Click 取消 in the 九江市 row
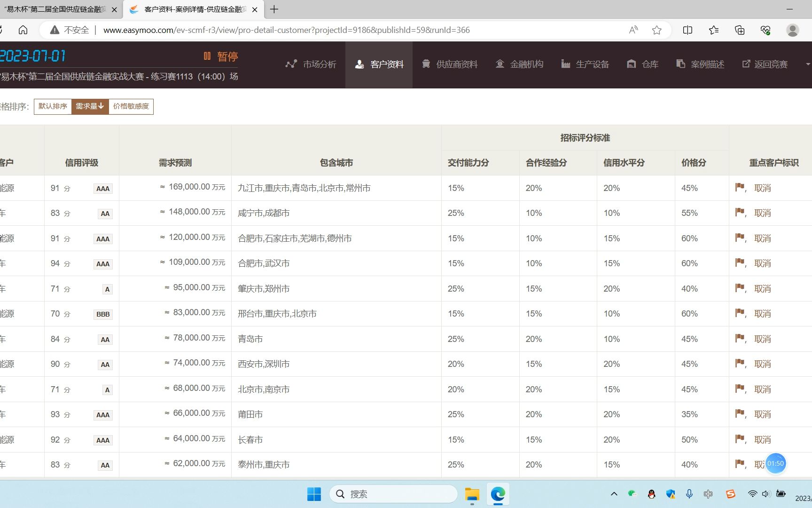The image size is (812, 508). (x=763, y=188)
